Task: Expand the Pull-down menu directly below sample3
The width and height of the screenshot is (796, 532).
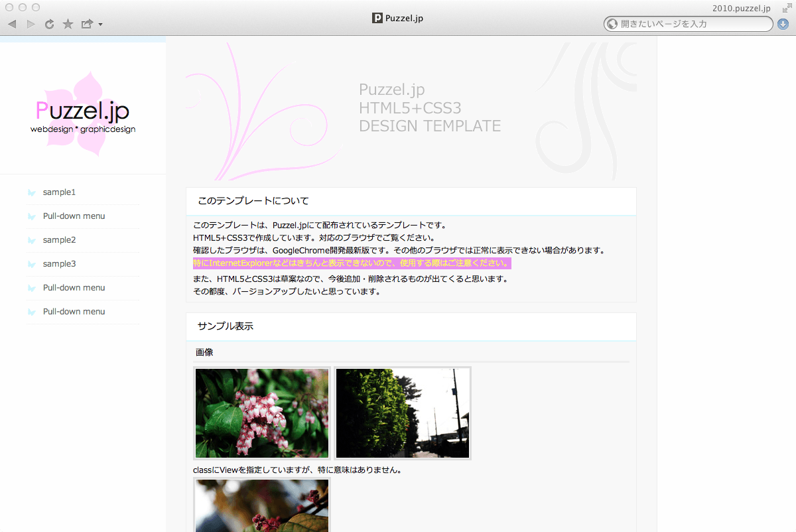Action: point(74,288)
